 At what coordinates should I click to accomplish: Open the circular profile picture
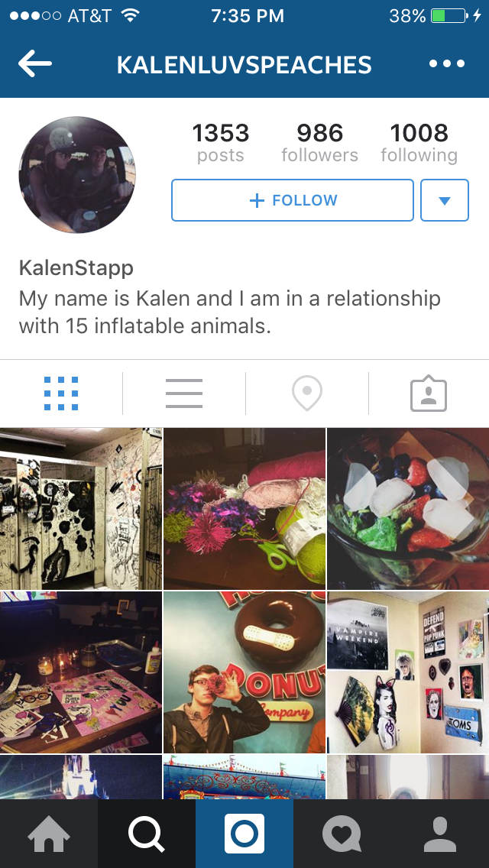(77, 175)
